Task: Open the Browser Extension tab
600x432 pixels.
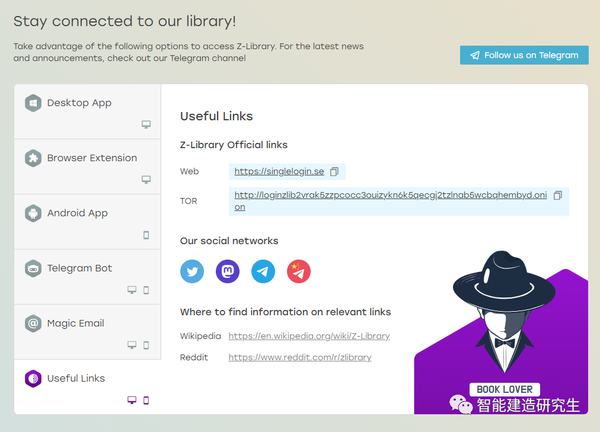Action: [87, 167]
